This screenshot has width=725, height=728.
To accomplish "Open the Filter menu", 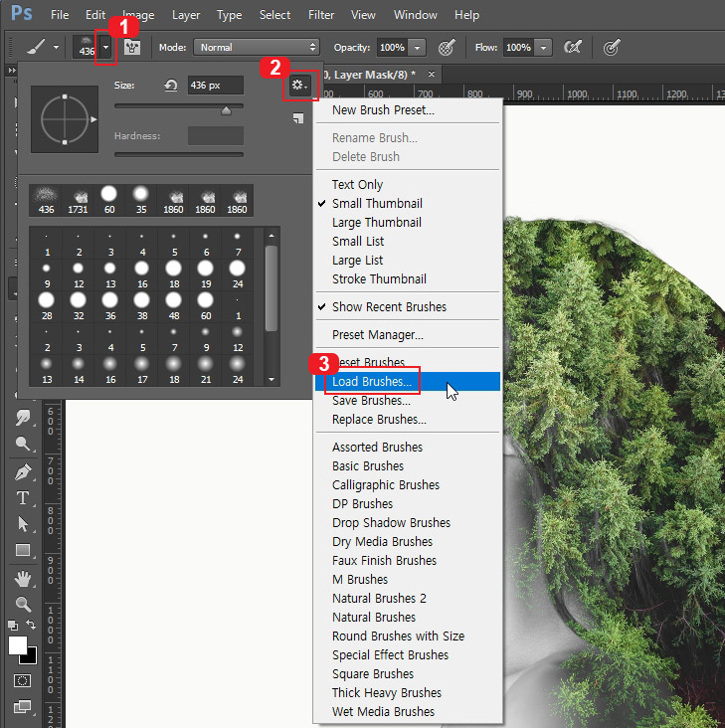I will [321, 15].
